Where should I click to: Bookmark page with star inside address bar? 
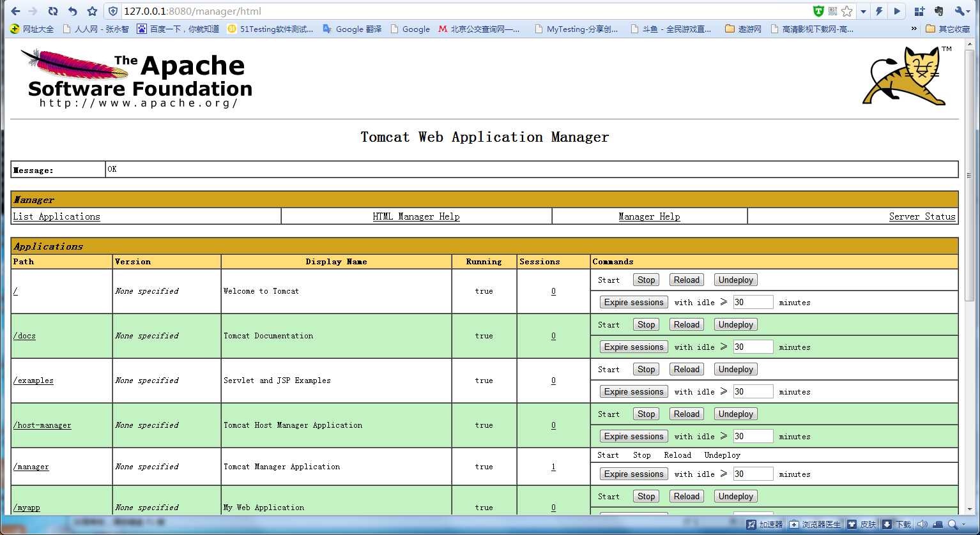(x=847, y=11)
